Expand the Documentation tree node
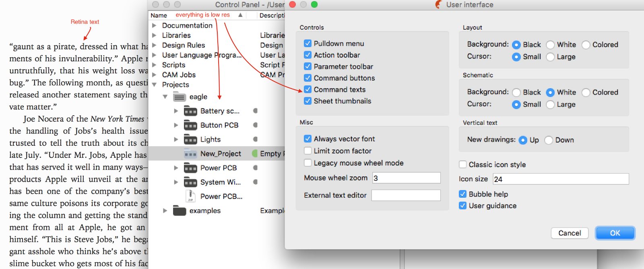 coord(154,25)
